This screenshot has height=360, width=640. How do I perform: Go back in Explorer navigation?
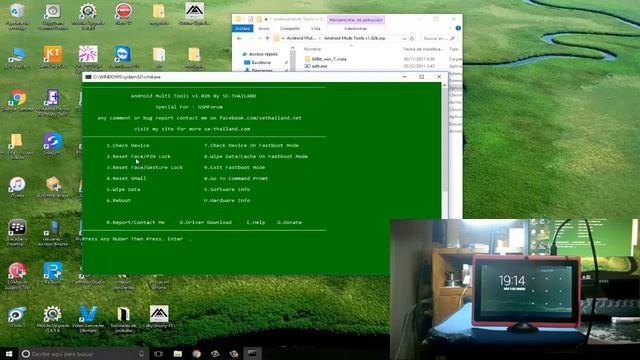[x=240, y=38]
